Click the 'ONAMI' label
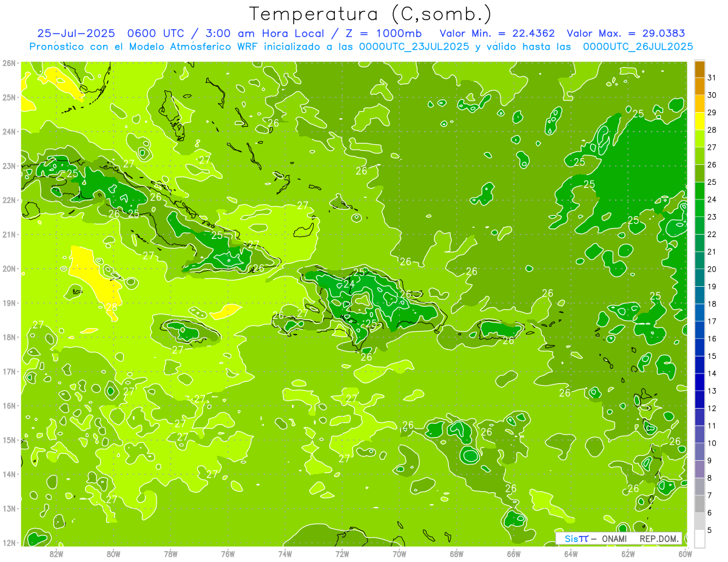 (x=614, y=538)
